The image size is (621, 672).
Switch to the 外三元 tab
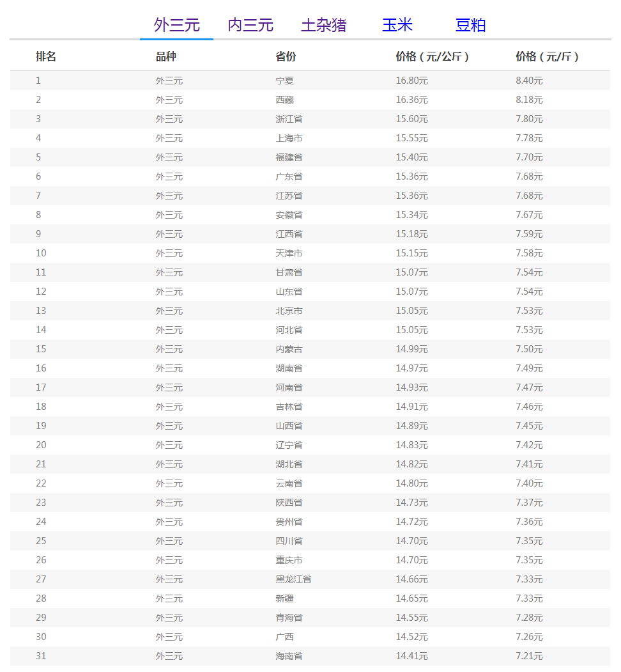(x=176, y=25)
